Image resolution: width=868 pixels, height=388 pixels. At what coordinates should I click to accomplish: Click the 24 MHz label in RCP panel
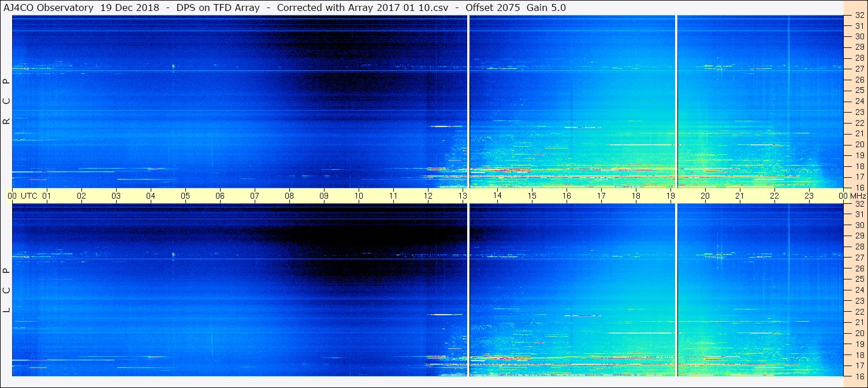(859, 101)
